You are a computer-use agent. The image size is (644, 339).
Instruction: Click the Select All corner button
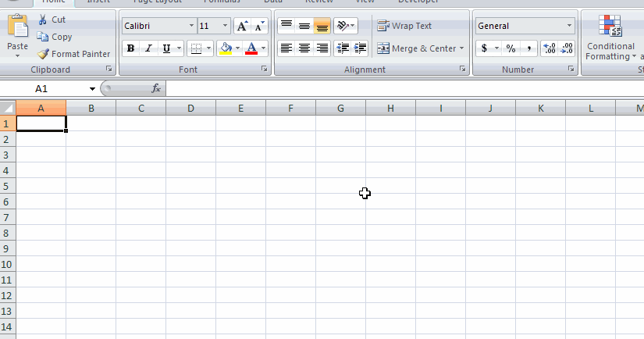(x=8, y=108)
